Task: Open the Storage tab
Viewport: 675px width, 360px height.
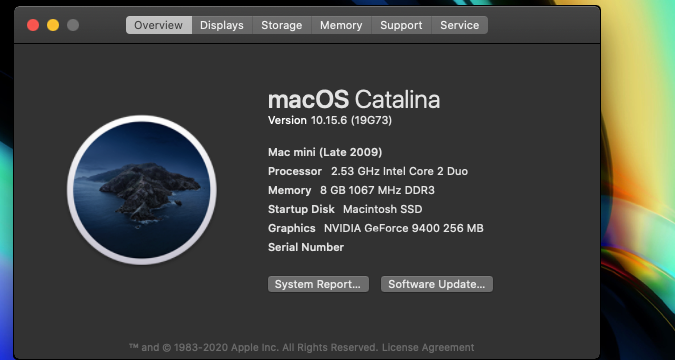Action: [x=282, y=25]
